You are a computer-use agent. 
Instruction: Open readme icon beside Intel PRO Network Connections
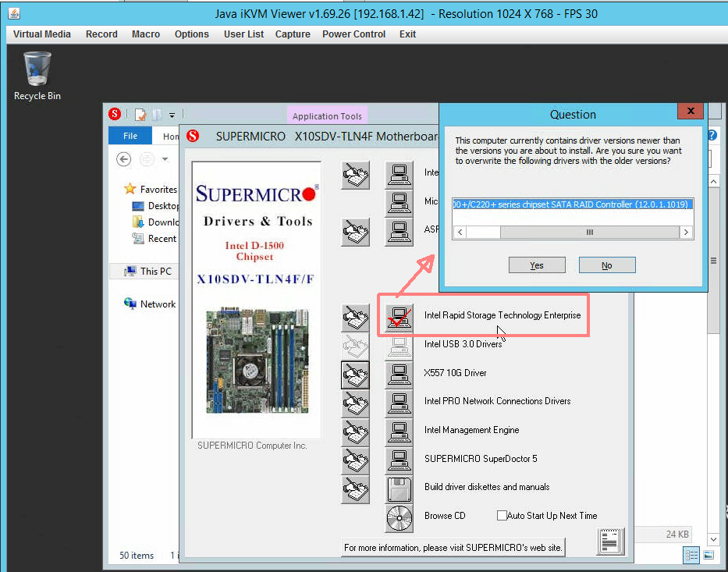(x=356, y=403)
